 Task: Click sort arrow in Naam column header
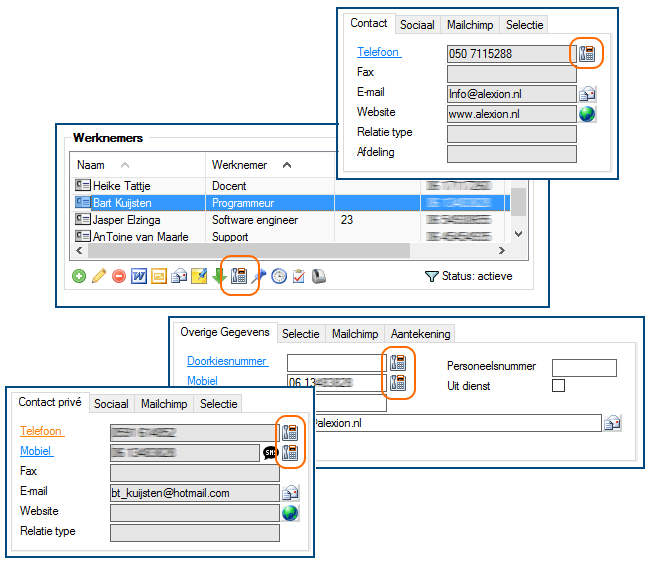click(125, 165)
